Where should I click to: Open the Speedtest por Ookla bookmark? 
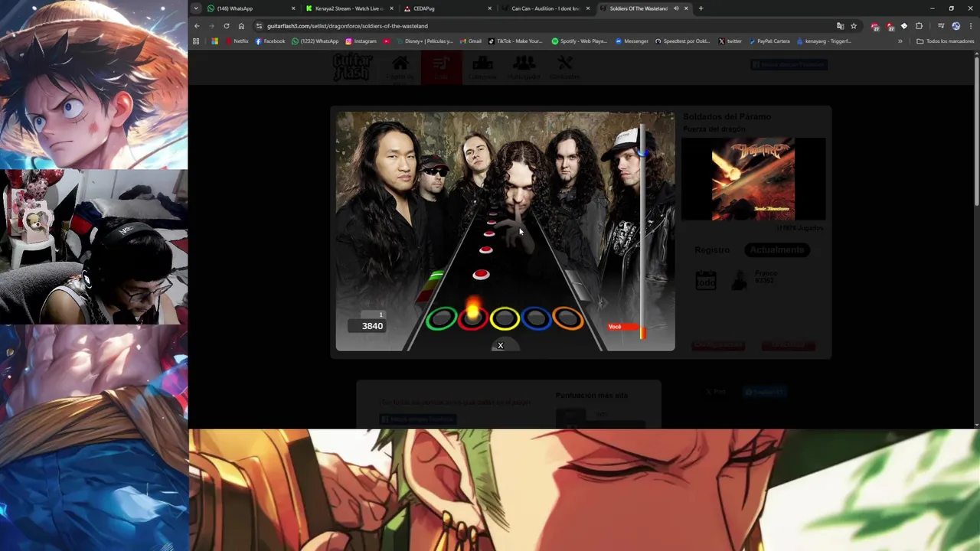click(x=683, y=41)
